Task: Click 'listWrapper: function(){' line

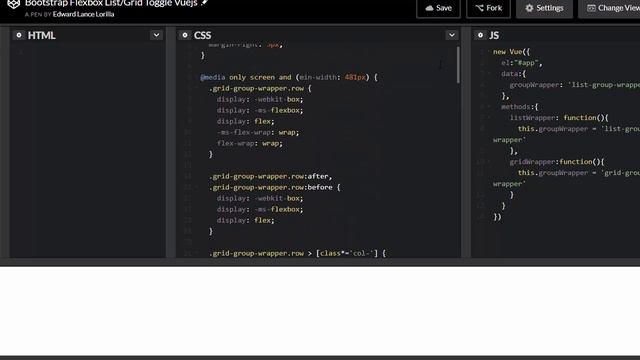Action: (x=559, y=118)
